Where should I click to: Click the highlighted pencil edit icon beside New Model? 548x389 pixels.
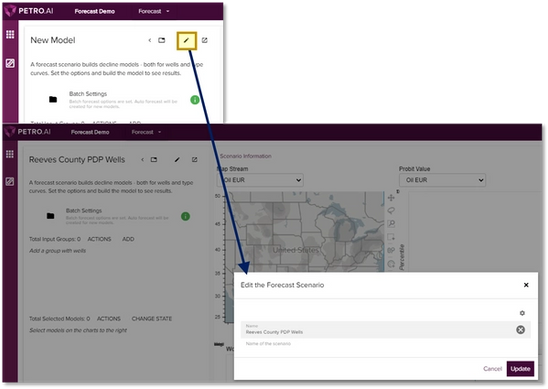click(x=186, y=41)
